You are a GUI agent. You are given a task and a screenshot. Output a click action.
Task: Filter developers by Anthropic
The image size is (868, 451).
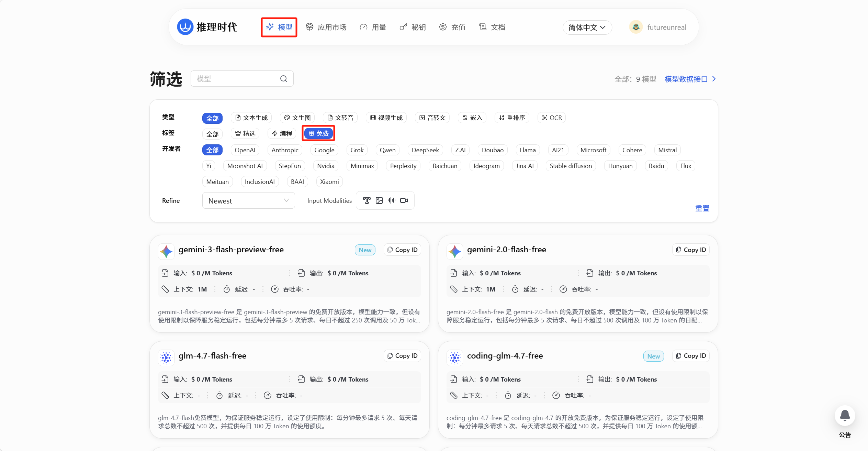point(285,150)
